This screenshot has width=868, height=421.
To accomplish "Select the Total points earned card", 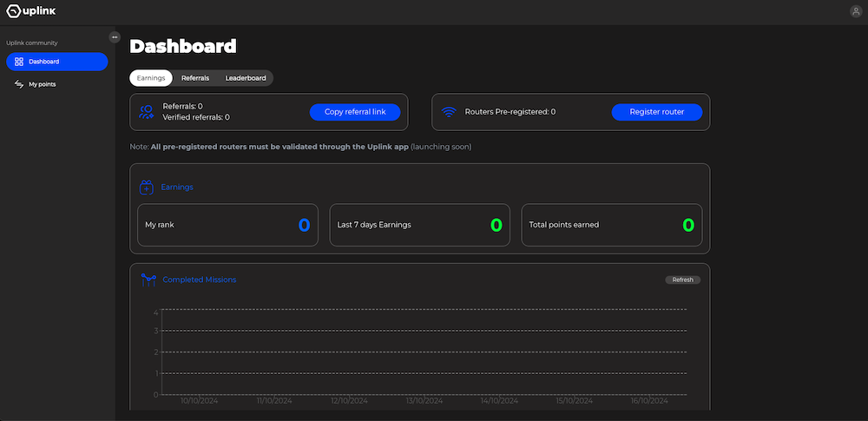I will [612, 225].
